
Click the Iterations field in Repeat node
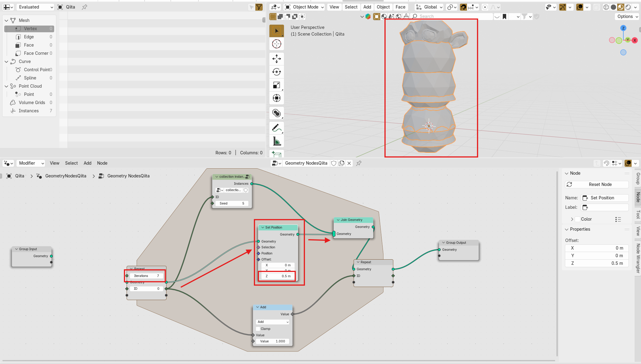pyautogui.click(x=146, y=276)
